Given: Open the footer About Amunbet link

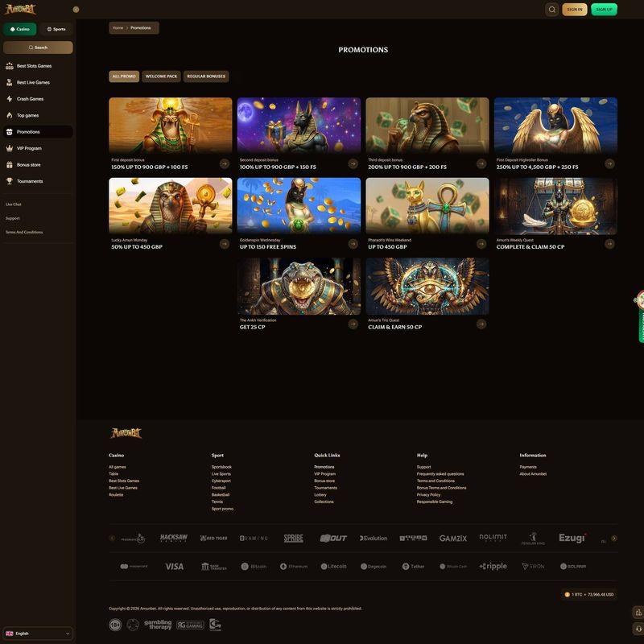Looking at the screenshot, I should pyautogui.click(x=533, y=474).
